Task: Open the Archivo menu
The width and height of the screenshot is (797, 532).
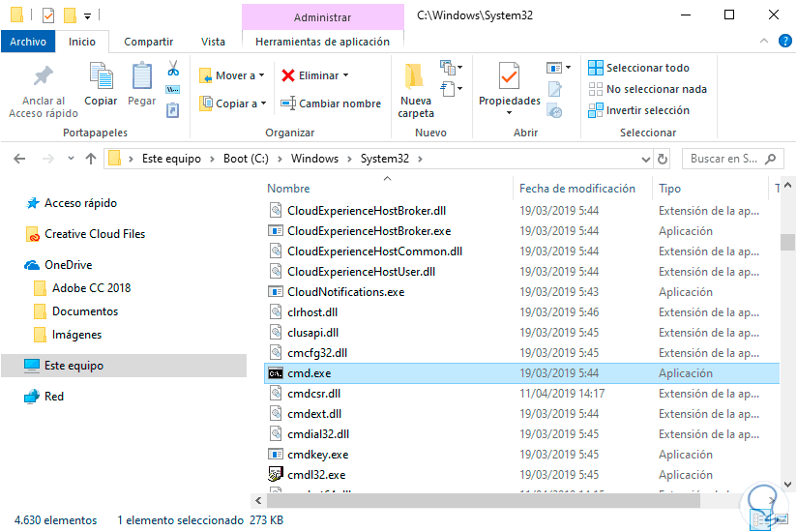Action: click(28, 42)
